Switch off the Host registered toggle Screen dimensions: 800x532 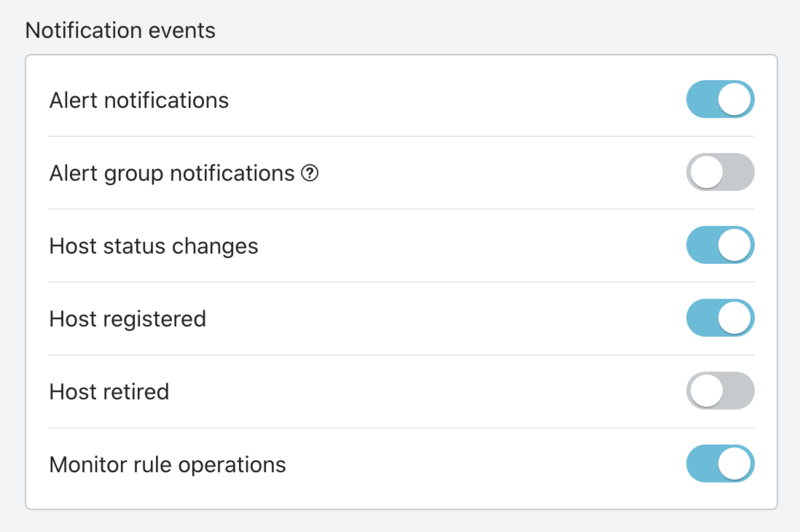[x=720, y=318]
